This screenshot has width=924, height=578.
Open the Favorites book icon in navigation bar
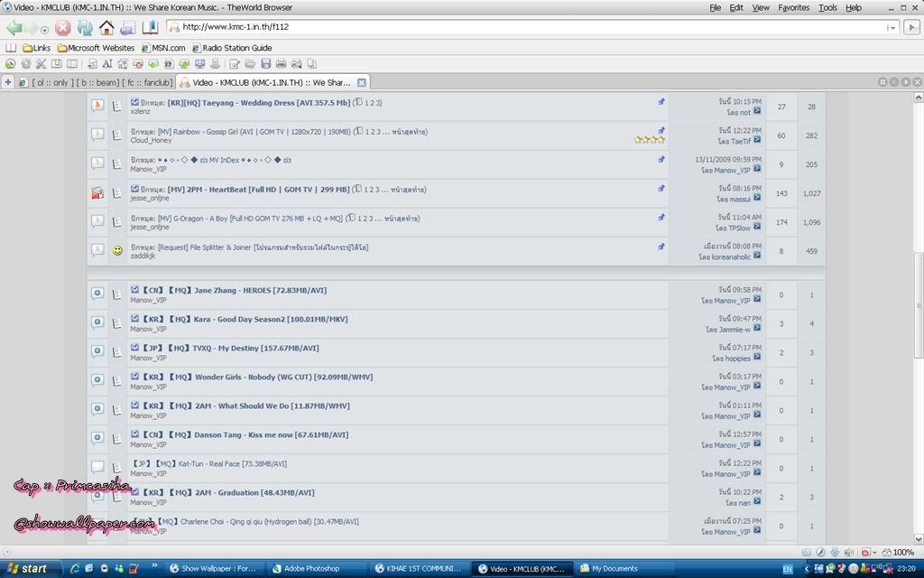click(150, 28)
